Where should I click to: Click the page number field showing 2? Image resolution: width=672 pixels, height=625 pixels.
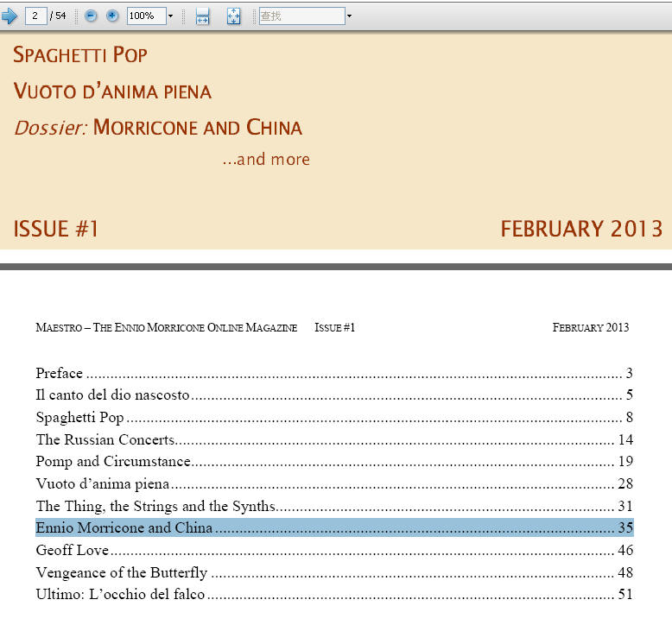(36, 16)
